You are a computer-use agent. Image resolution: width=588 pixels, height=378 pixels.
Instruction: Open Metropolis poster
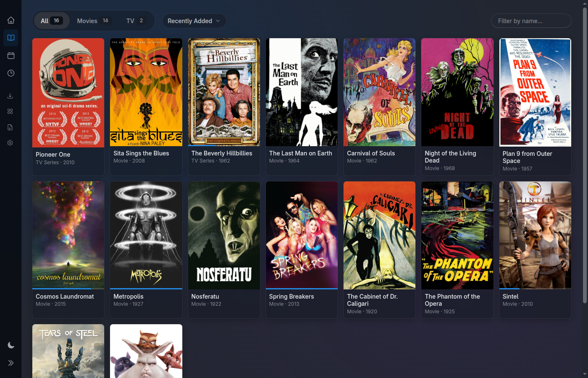click(146, 235)
